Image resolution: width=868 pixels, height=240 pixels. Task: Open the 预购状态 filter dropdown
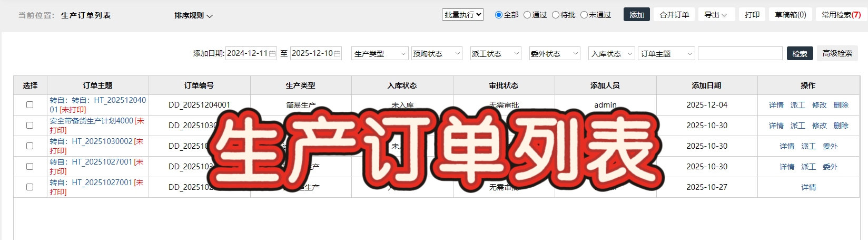coord(437,54)
